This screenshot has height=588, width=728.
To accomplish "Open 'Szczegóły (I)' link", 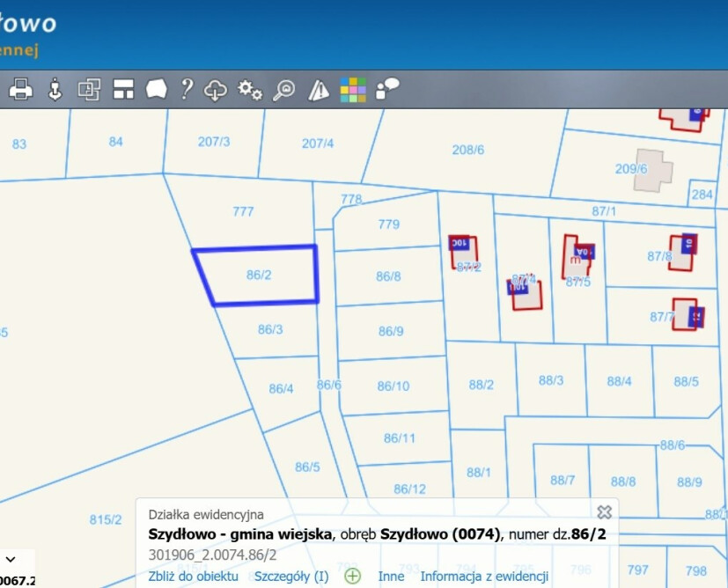I will point(291,577).
